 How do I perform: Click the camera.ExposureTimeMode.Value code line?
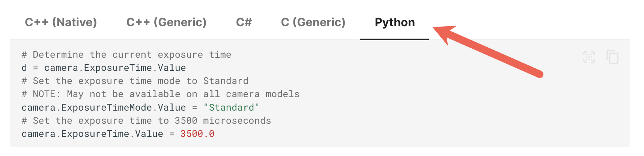click(x=103, y=108)
